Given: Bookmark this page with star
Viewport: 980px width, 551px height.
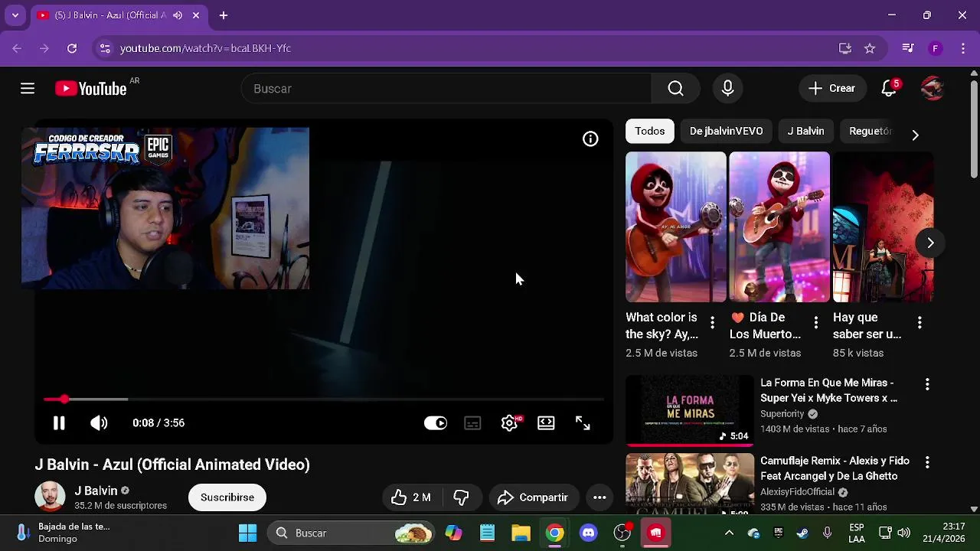Looking at the screenshot, I should [x=870, y=48].
